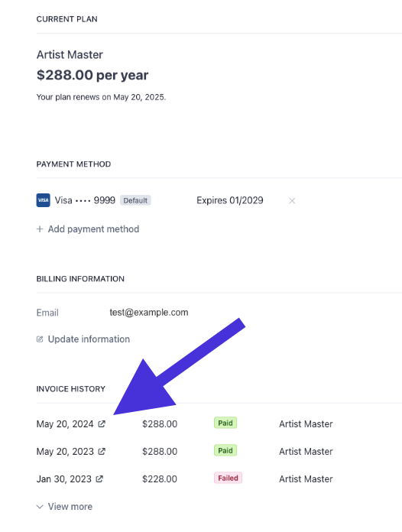Viewport: 402px width, 532px height.
Task: Open the Jan 30, 2023 invoice external link icon
Action: 99,478
